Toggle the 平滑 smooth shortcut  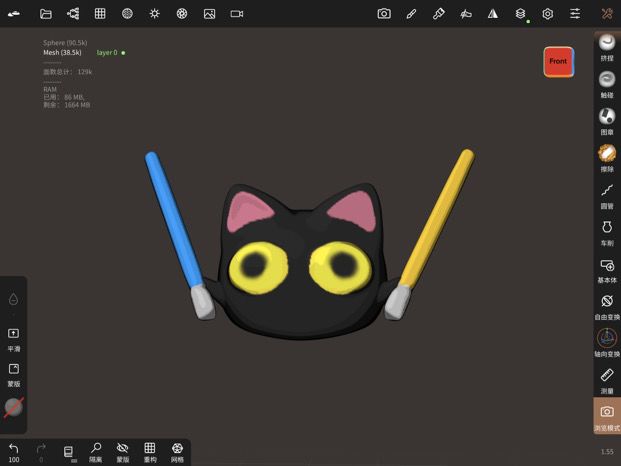click(13, 339)
